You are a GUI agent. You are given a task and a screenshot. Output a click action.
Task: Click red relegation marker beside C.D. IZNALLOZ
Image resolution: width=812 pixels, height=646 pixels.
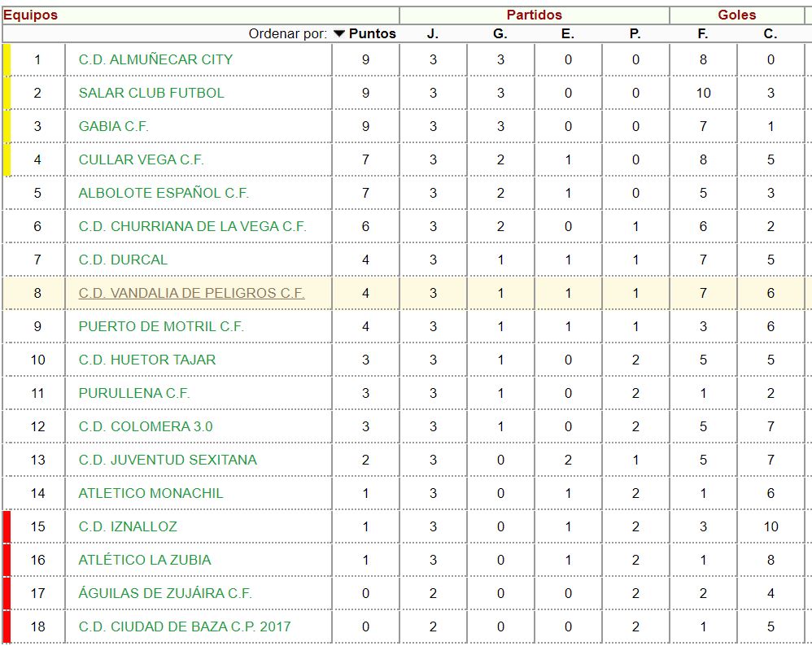point(7,526)
